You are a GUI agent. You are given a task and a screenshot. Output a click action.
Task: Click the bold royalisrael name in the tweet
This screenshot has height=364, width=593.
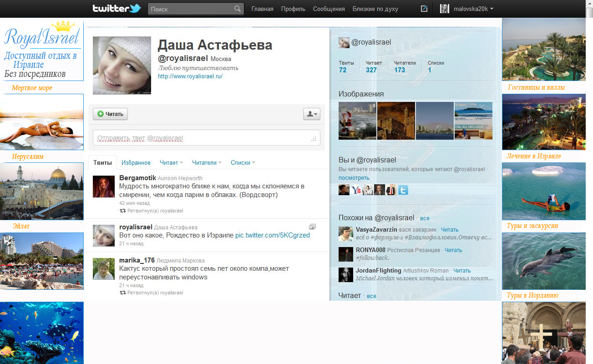point(136,227)
